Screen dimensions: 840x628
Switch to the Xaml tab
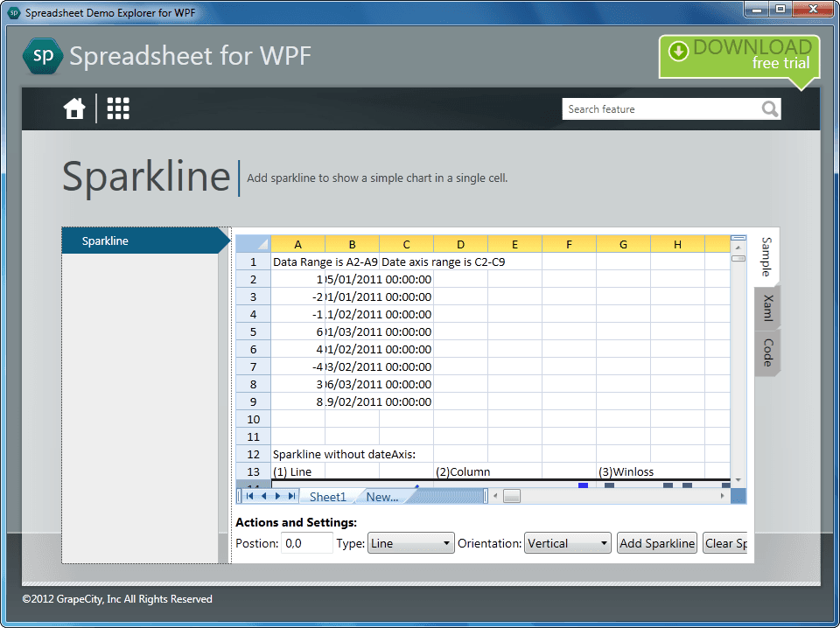coord(767,308)
